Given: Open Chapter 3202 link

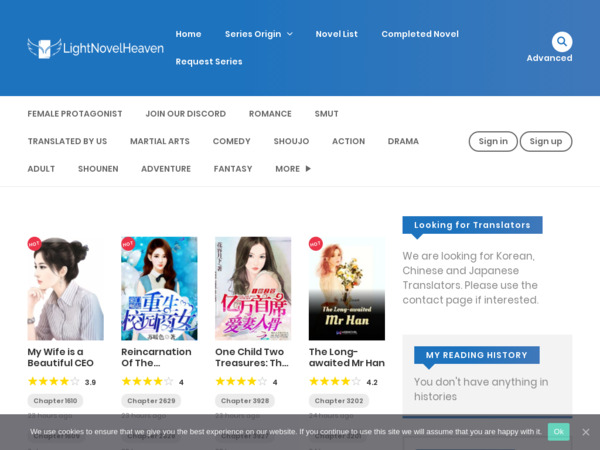Looking at the screenshot, I should [339, 401].
